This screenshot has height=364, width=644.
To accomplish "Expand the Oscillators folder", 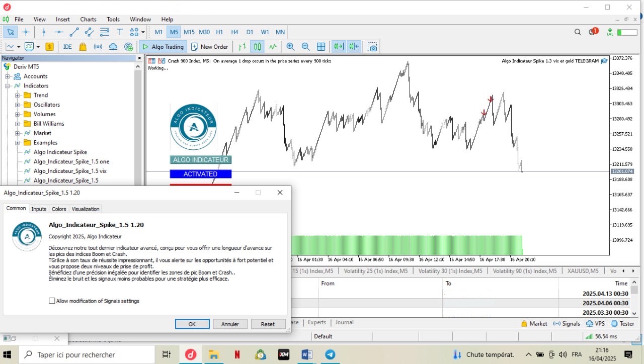I will point(17,105).
